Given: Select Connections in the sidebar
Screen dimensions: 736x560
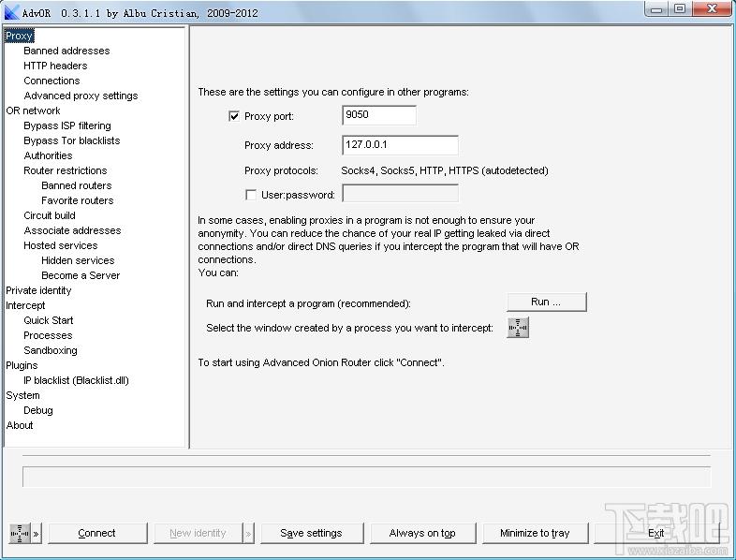Looking at the screenshot, I should (52, 81).
